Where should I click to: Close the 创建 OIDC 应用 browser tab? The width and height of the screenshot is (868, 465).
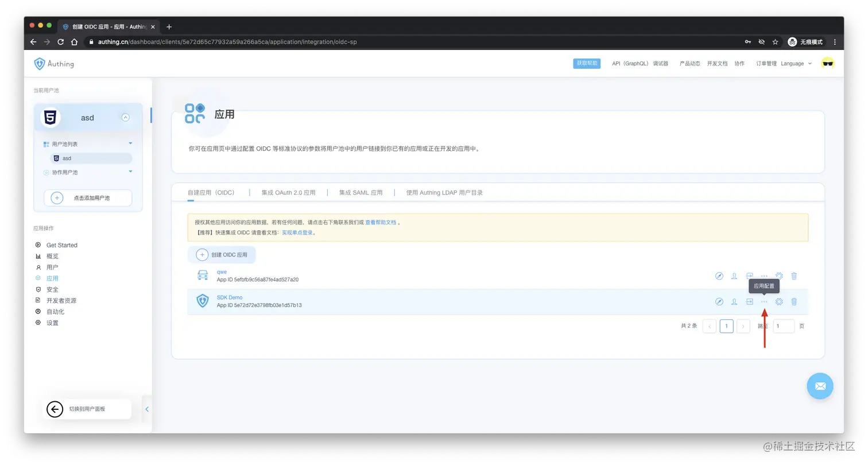[x=153, y=27]
